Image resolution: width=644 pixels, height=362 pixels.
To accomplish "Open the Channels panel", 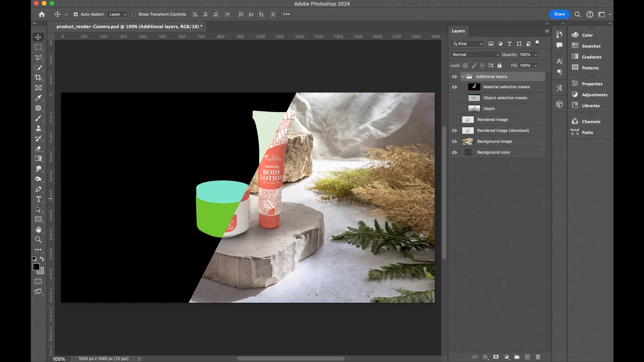I will tap(590, 121).
